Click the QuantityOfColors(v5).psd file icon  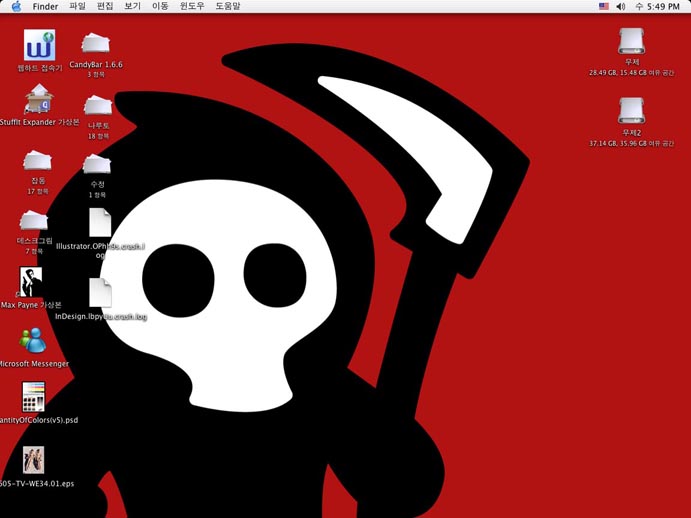pos(34,398)
